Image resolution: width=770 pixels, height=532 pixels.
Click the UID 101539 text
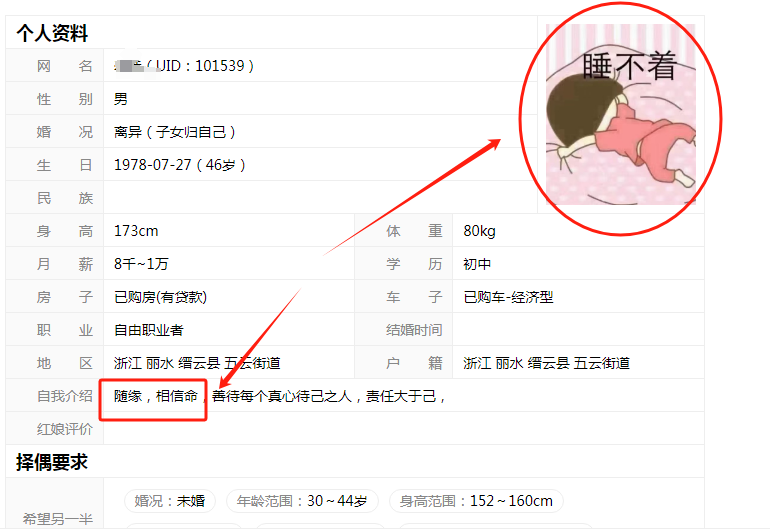200,66
